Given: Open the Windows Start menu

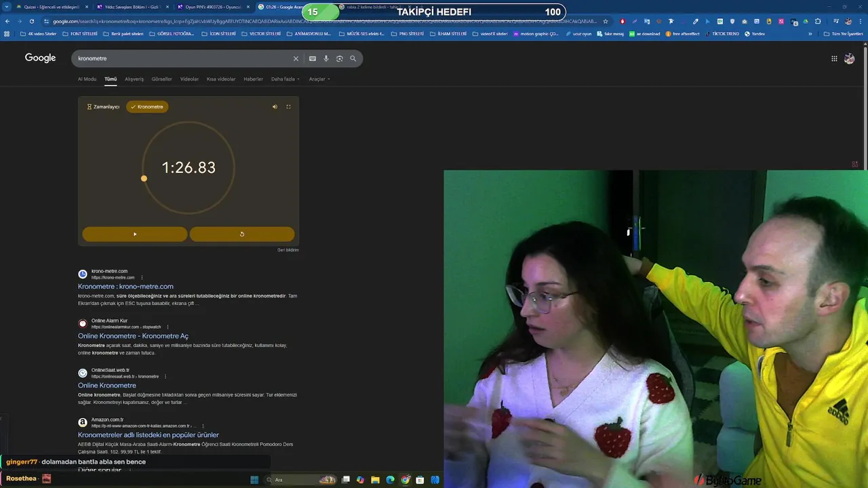Looking at the screenshot, I should 254,480.
